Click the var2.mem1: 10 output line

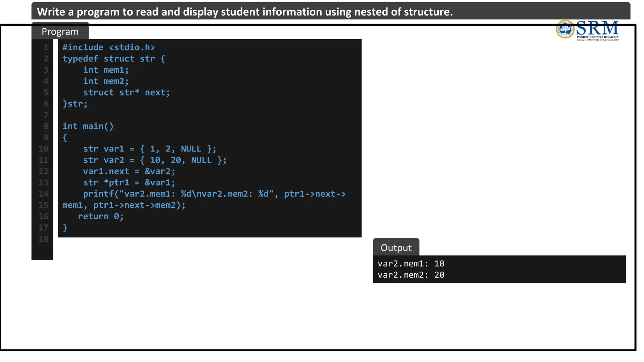(x=411, y=264)
